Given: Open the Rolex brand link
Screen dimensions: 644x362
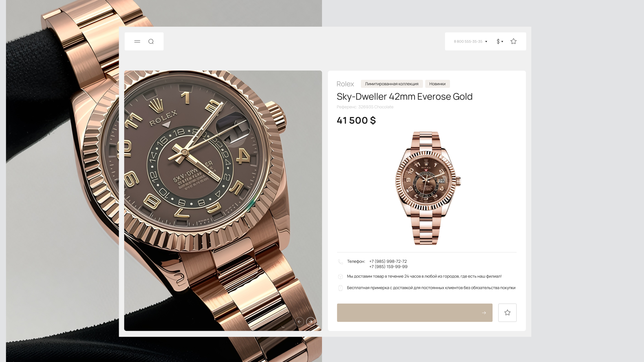Looking at the screenshot, I should click(345, 84).
